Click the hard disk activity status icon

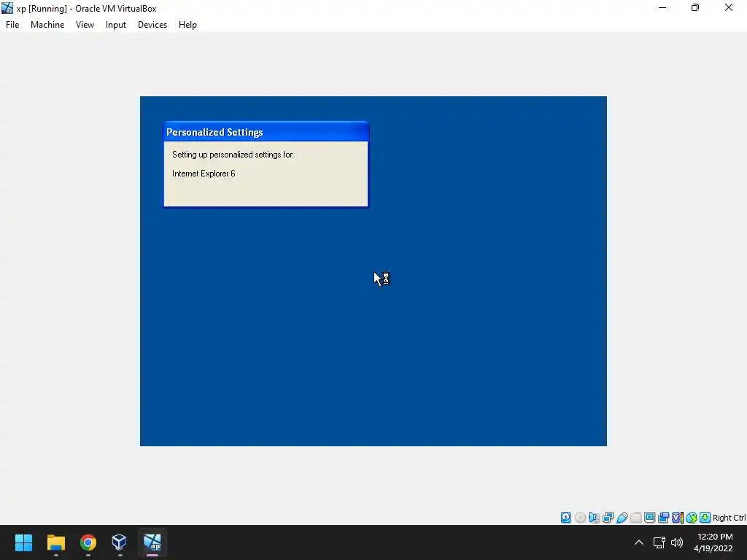pyautogui.click(x=565, y=518)
